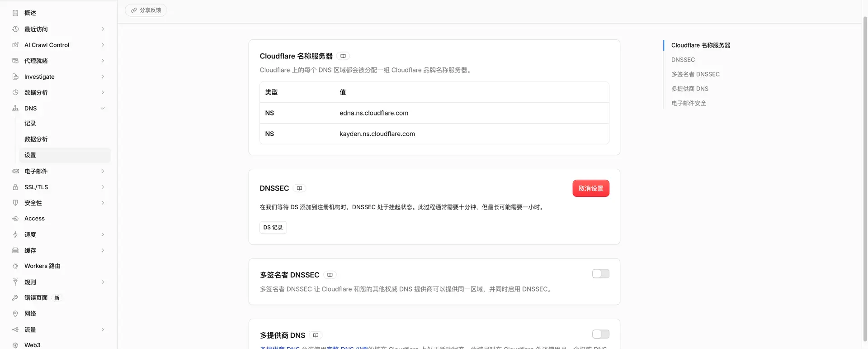This screenshot has width=868, height=349.
Task: Jump to 多签名者 DNSSEC in page outline
Action: 695,74
